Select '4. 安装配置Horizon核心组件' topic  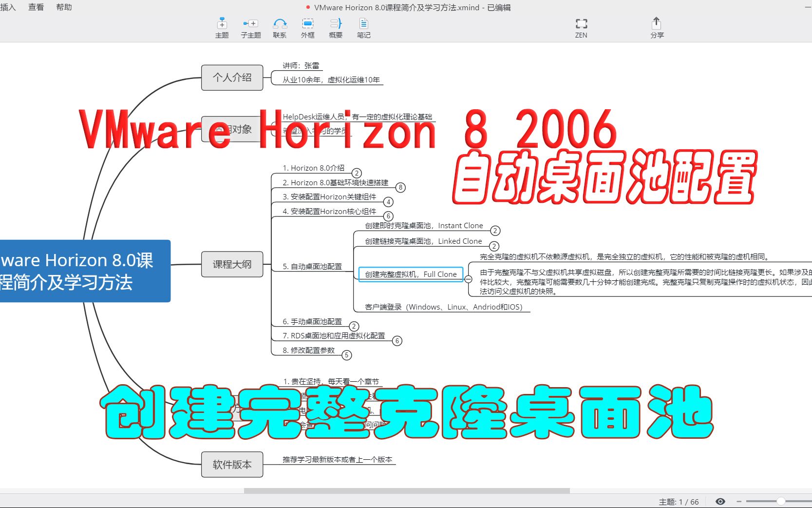click(x=329, y=212)
